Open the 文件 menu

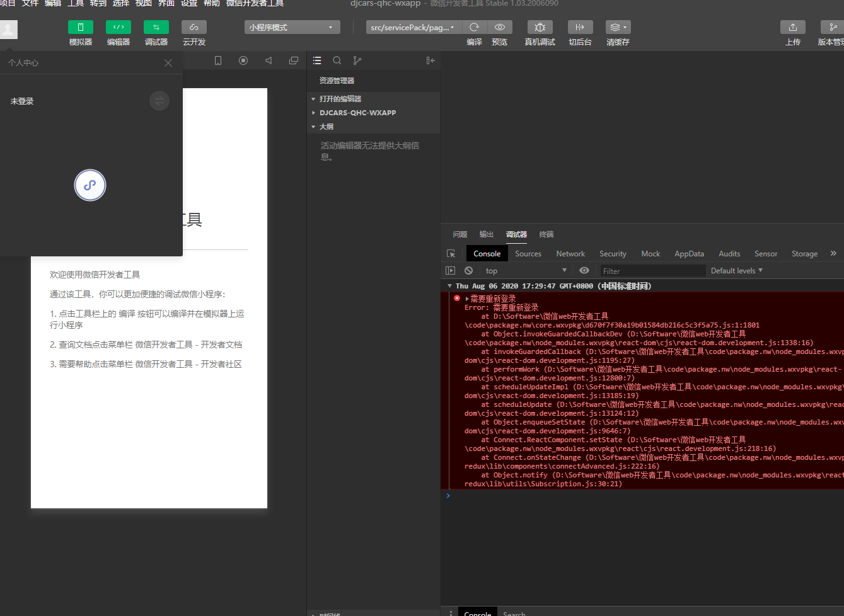click(x=30, y=4)
